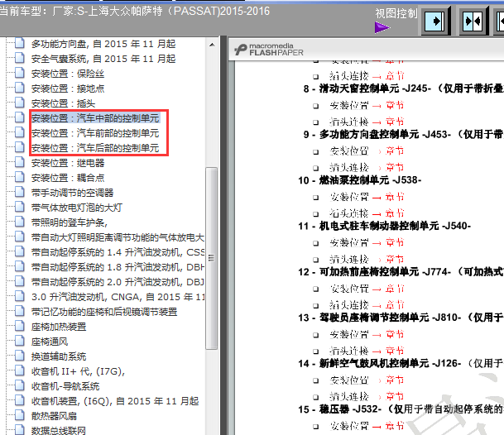Open 安装位置：汽车前部的控制单元 tree item
Image resolution: width=504 pixels, height=435 pixels.
(95, 133)
